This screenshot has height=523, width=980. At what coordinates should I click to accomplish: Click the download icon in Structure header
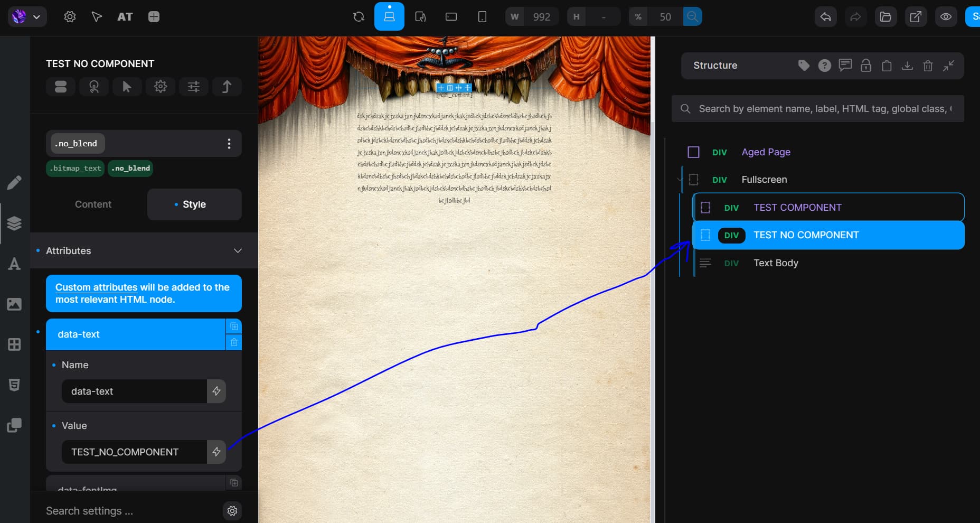[907, 66]
